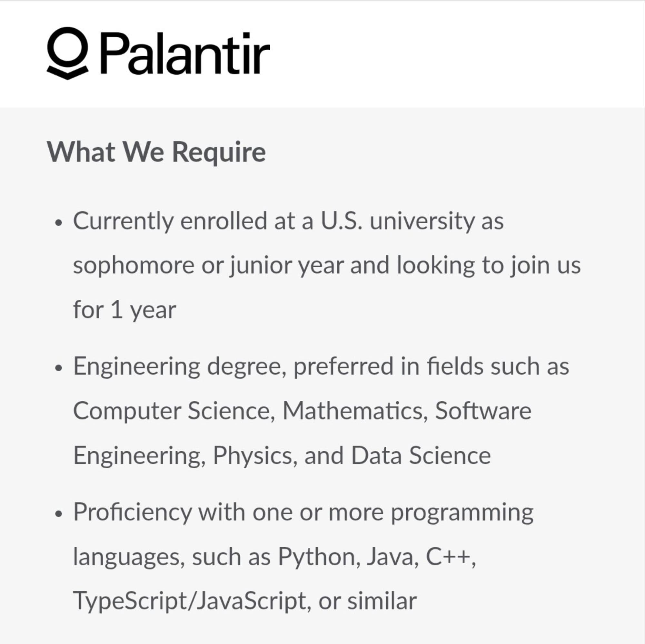Viewport: 645px width, 644px height.
Task: Click the third bullet point marker
Action: tap(59, 514)
